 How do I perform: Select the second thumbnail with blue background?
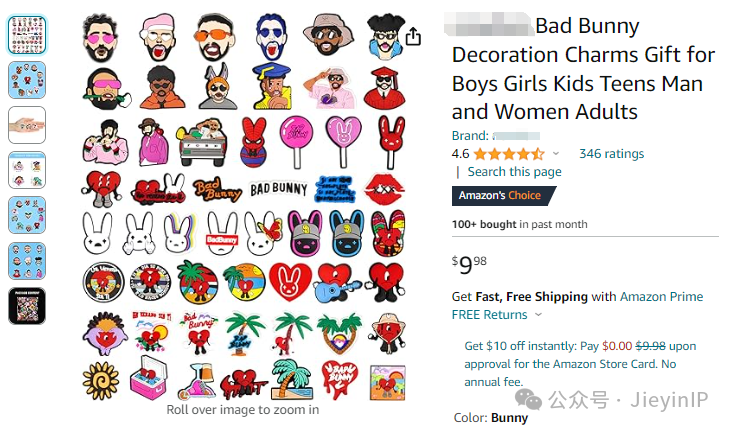coord(27,80)
